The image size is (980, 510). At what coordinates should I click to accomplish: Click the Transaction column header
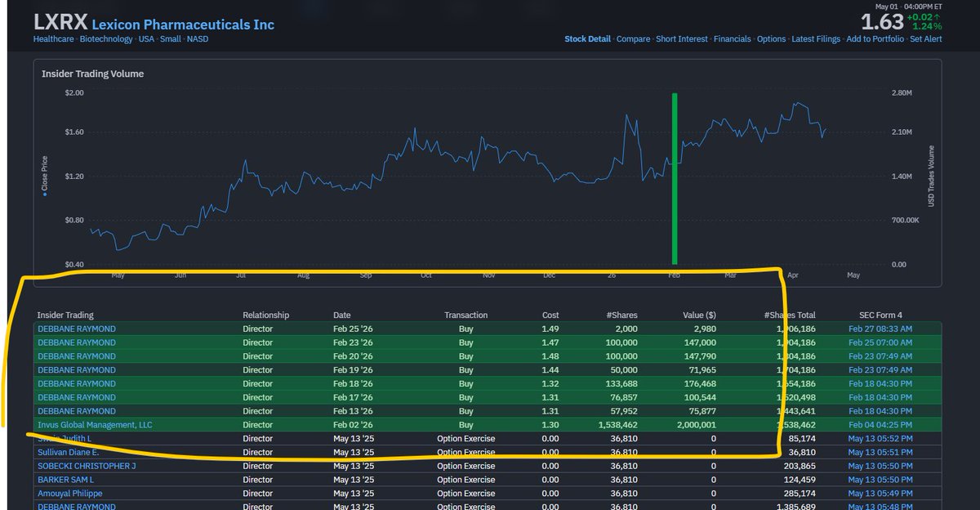coord(465,315)
